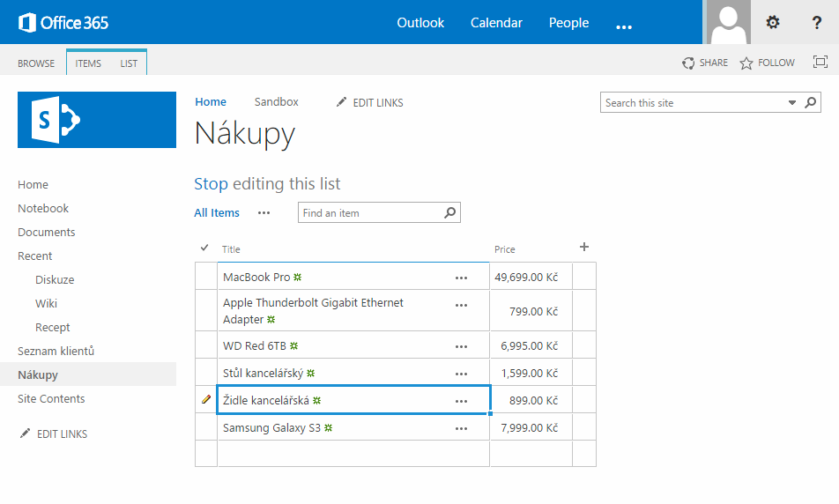Open Site Contents in sidebar
Viewport: 839px width, 504px height.
tap(51, 398)
